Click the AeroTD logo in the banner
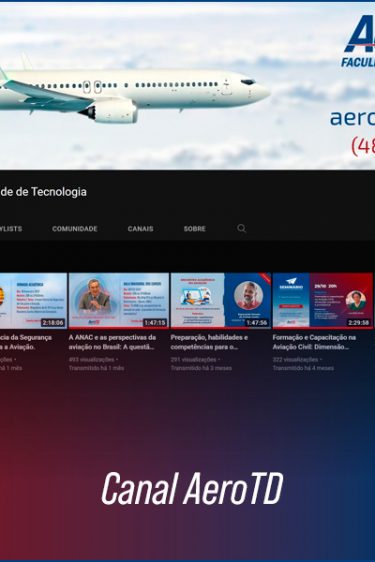This screenshot has height=562, width=375. 358,41
